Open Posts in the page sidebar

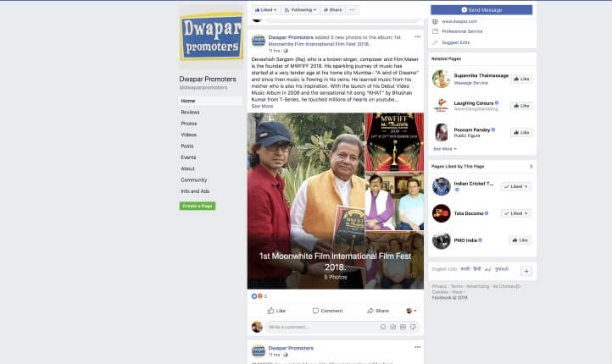[x=187, y=146]
